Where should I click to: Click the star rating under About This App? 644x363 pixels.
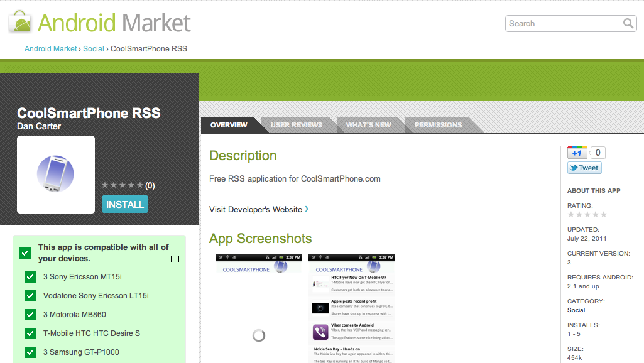587,214
